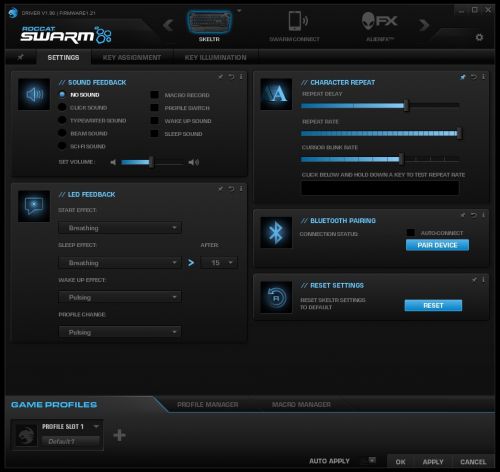
Task: Open the Profile Change effect dropdown
Action: (x=120, y=332)
